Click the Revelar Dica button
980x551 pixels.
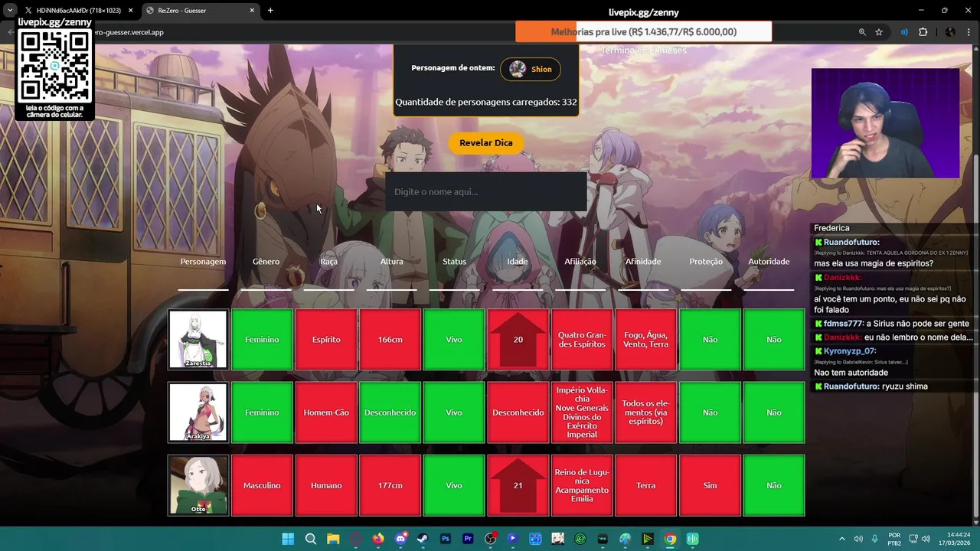pyautogui.click(x=485, y=143)
